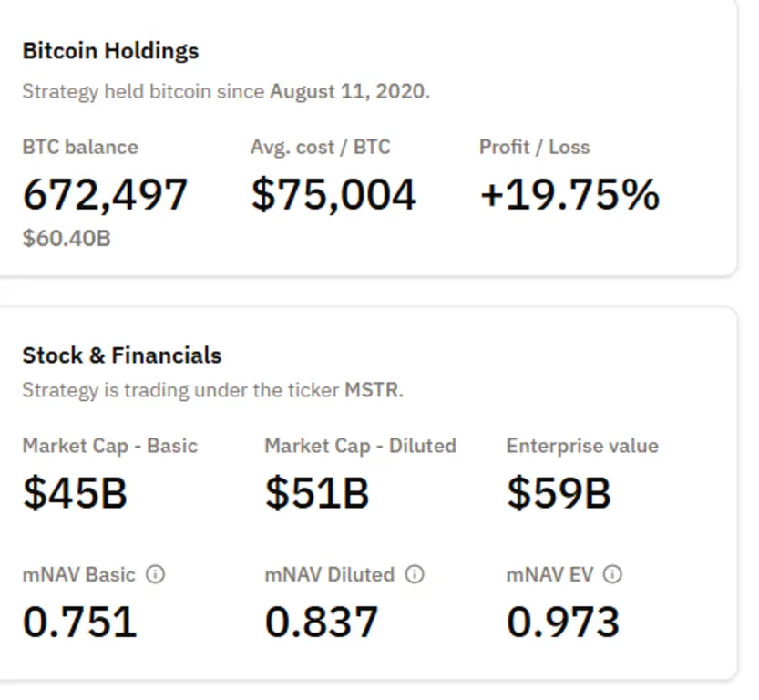Viewport: 759px width, 700px height.
Task: Click the $59B enterprise value figure
Action: tap(559, 493)
